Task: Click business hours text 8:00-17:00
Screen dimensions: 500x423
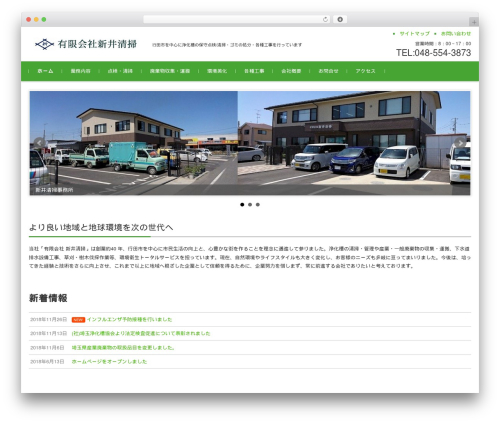Action: pos(443,44)
